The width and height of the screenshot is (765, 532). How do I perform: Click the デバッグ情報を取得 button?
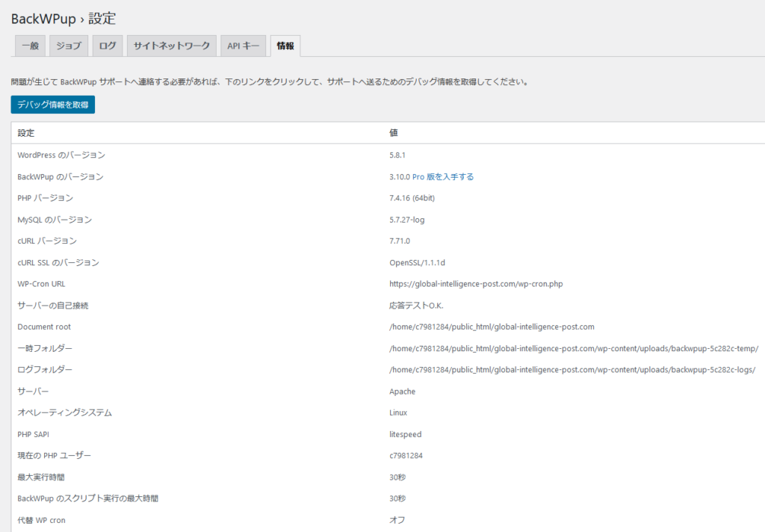pos(53,105)
